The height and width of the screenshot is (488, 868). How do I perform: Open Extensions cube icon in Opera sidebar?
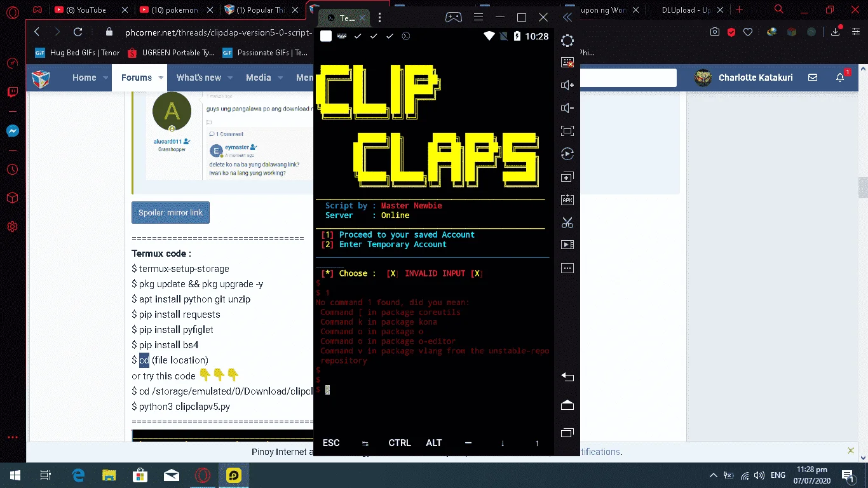click(12, 198)
